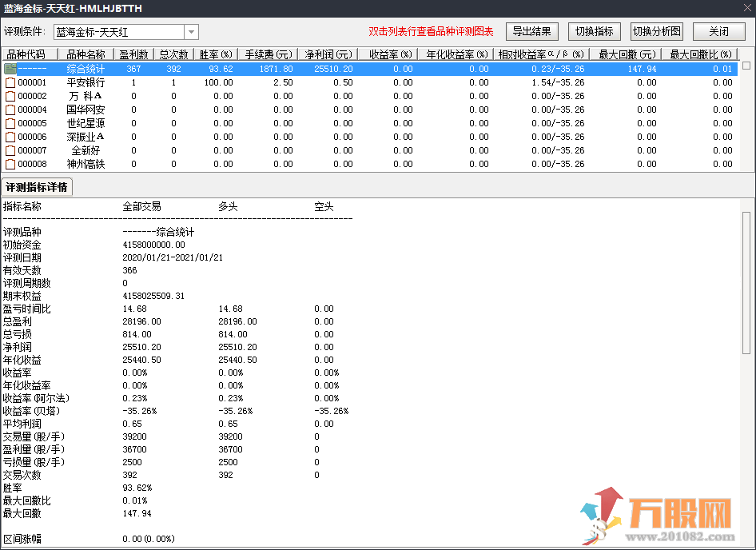The width and height of the screenshot is (756, 550).
Task: Switch to the 评测指标详情 tab
Action: [38, 187]
